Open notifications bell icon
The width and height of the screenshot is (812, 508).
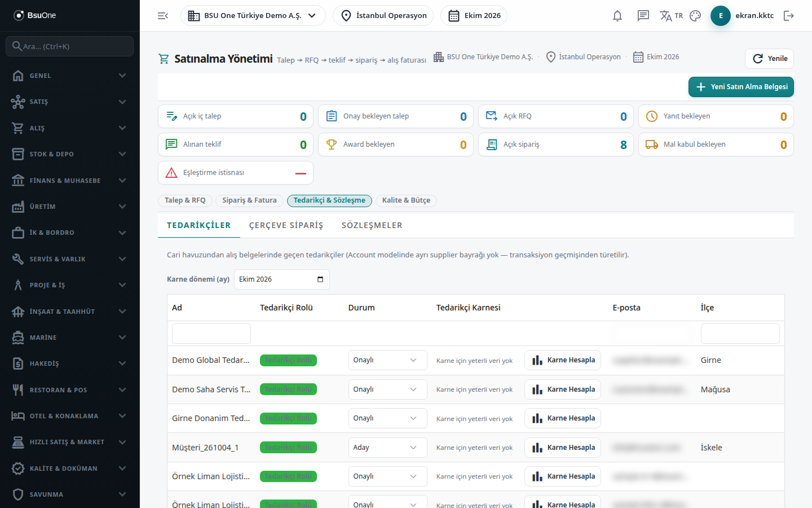[617, 16]
